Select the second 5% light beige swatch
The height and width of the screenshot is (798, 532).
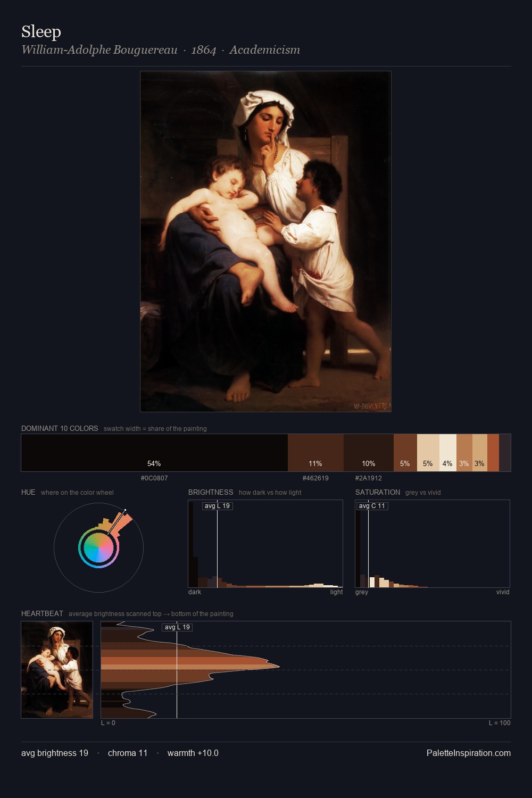point(428,453)
